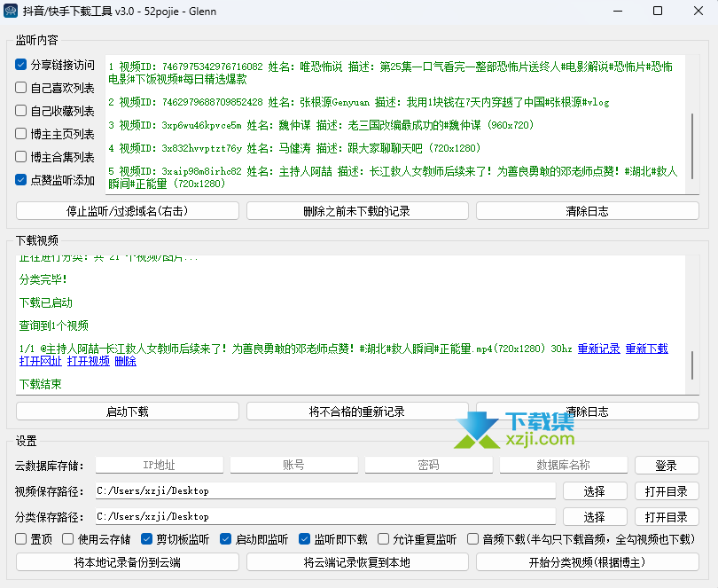718x588 pixels.
Task: Click the 下载结束 log line
Action: (x=40, y=384)
